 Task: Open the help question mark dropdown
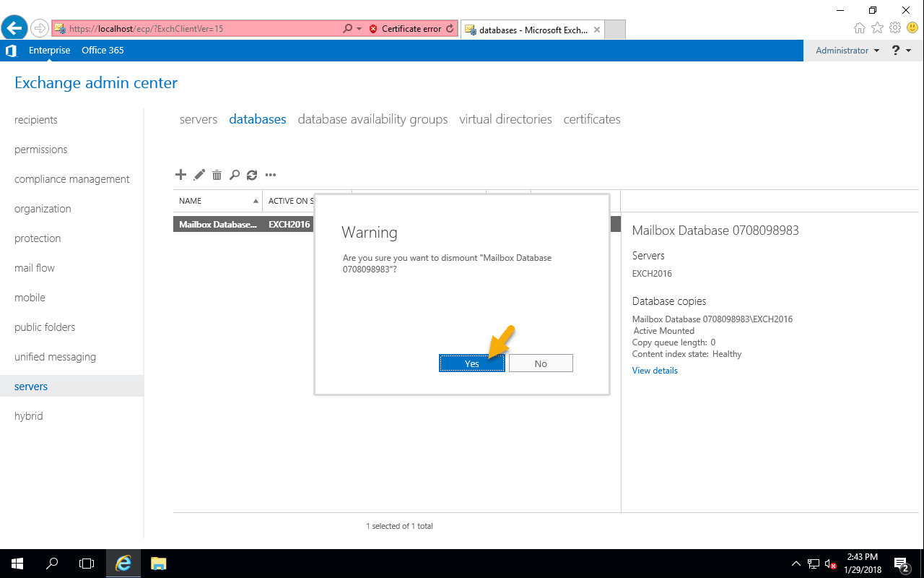[902, 51]
